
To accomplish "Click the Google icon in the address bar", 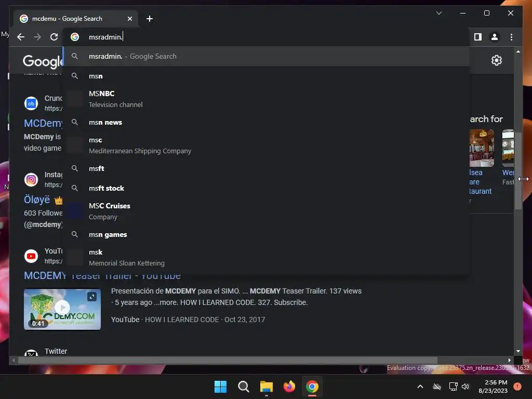I will [75, 37].
